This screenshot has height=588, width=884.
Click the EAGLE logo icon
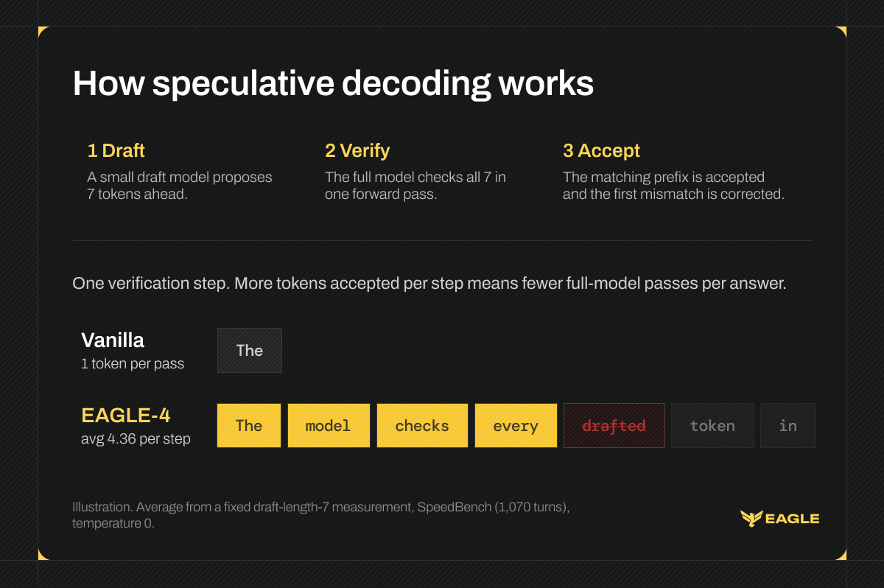[x=751, y=519]
